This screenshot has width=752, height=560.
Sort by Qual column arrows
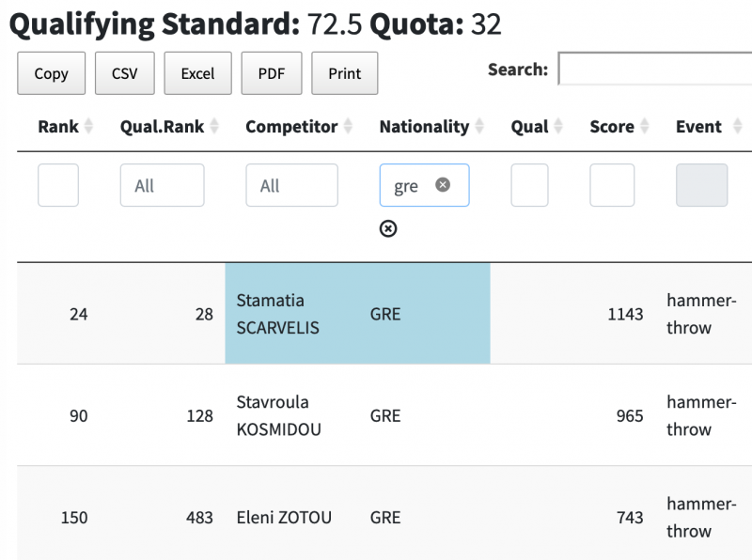558,127
